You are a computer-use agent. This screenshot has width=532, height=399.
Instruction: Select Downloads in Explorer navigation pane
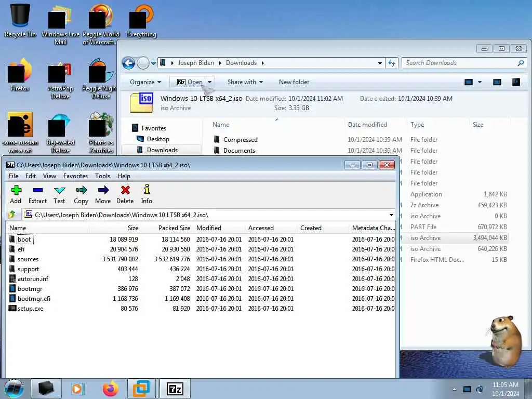pyautogui.click(x=162, y=150)
